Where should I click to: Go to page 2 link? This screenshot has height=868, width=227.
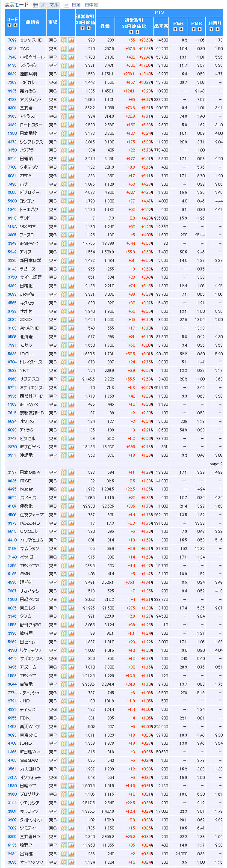click(221, 464)
